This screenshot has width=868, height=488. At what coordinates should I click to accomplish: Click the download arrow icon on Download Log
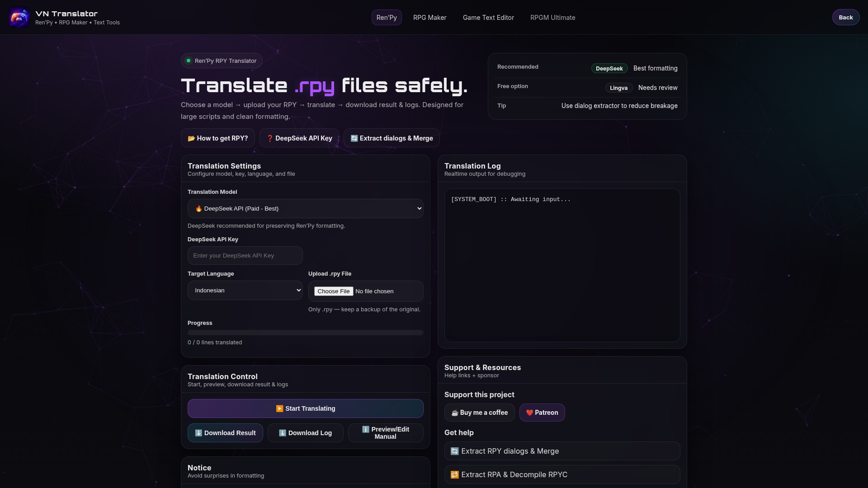(x=283, y=433)
